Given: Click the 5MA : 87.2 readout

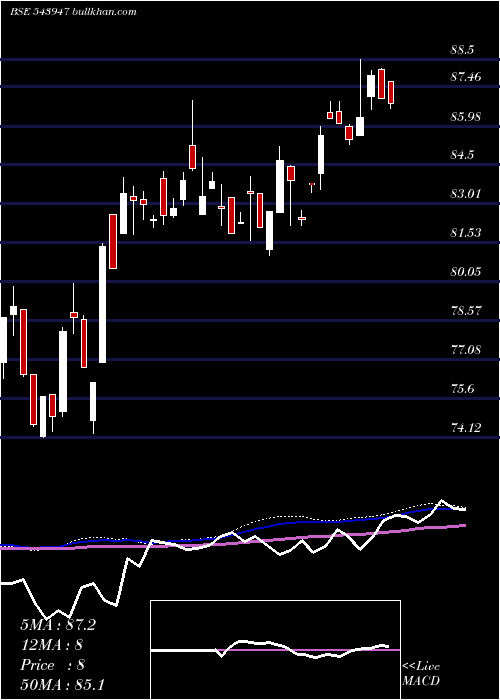Looking at the screenshot, I should click(x=58, y=625).
